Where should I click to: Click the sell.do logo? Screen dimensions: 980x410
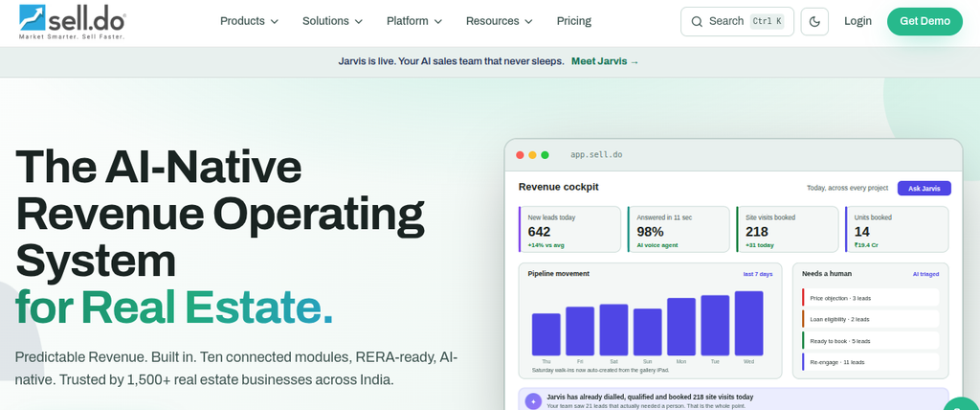pos(72,22)
